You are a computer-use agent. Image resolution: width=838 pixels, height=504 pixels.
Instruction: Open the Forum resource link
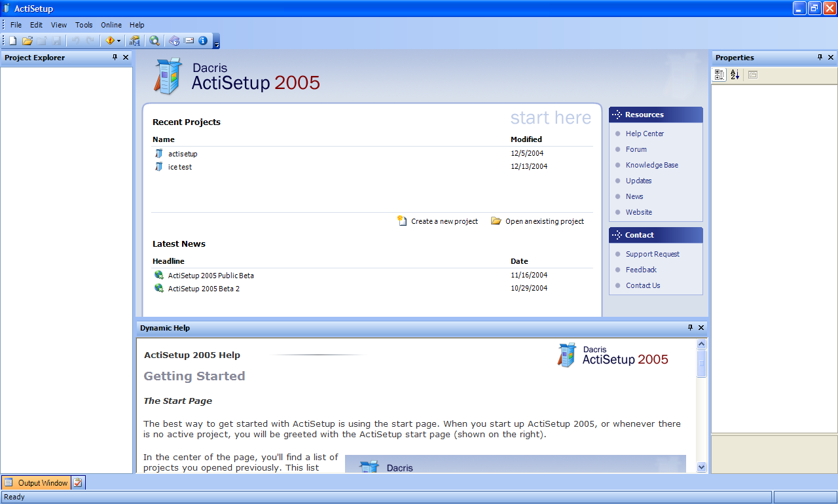pos(636,149)
